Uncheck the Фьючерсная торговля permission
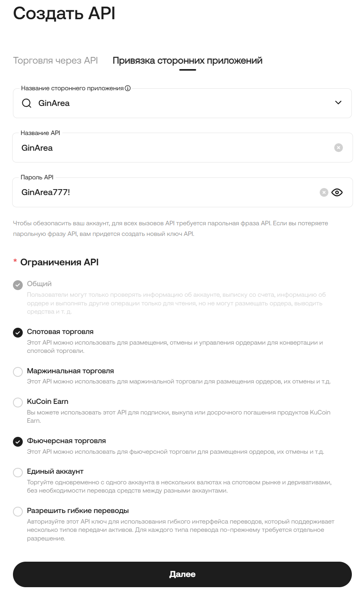 tap(18, 442)
